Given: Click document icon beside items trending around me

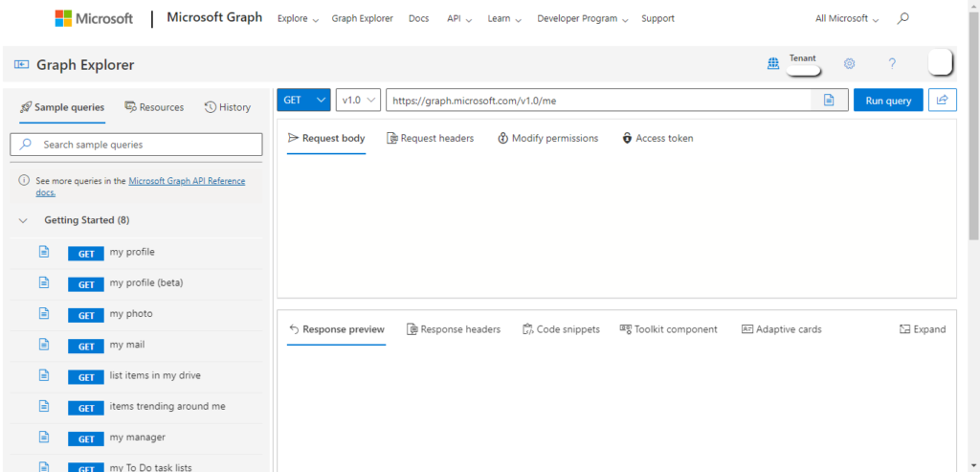Looking at the screenshot, I should pyautogui.click(x=44, y=406).
